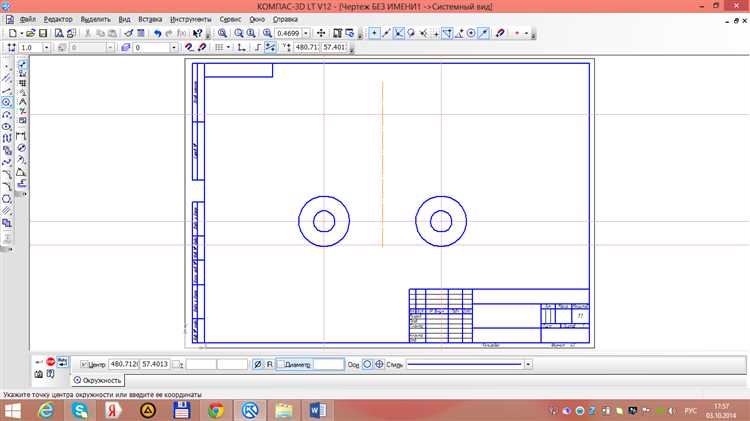Open the Geometry panel switcher icon
This screenshot has height=421, width=750.
coord(22,65)
